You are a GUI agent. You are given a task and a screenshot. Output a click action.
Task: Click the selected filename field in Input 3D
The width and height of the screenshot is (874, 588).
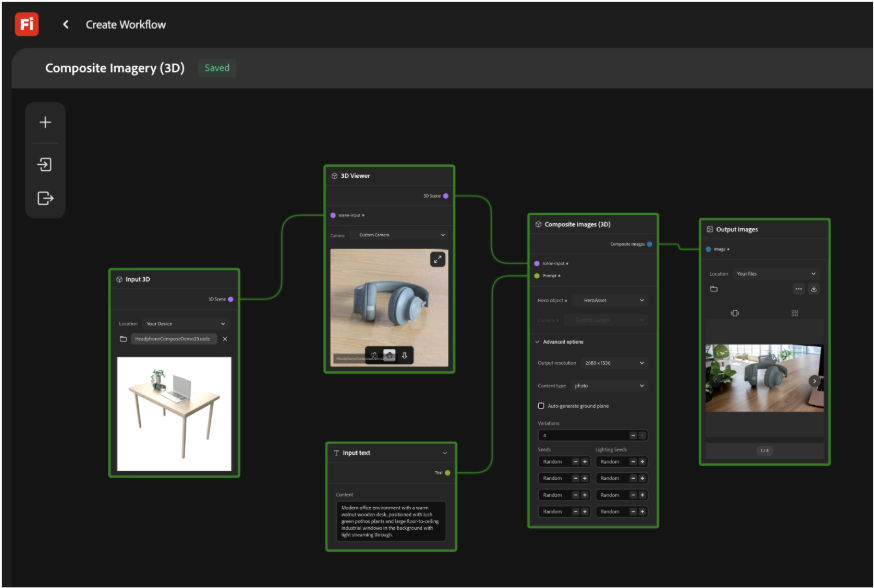(173, 339)
